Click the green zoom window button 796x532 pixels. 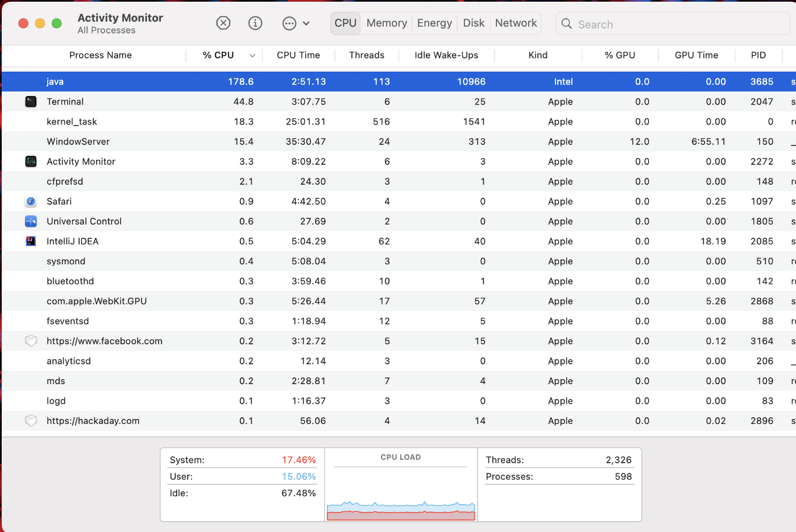pyautogui.click(x=56, y=23)
